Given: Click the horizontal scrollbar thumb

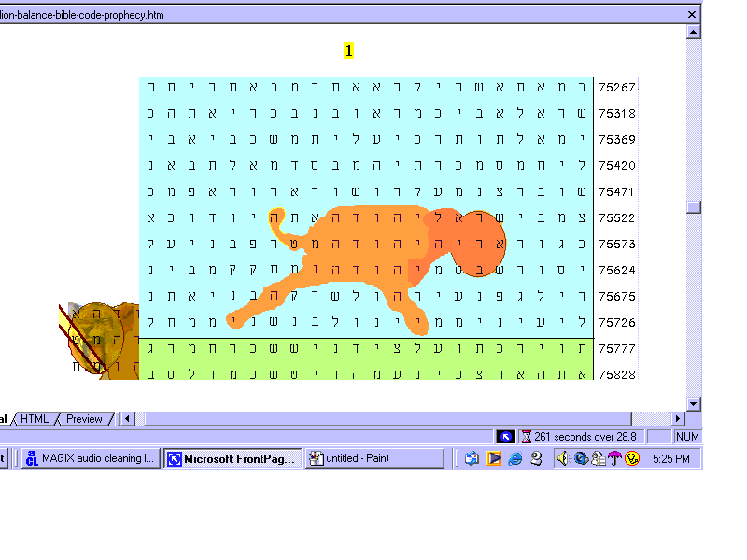Looking at the screenshot, I should 388,419.
